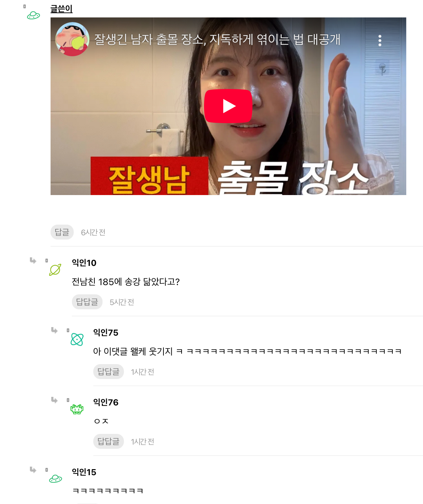This screenshot has width=423, height=504.
Task: Open the video title link 잘생긴 남자 출몰 장소
Action: 217,39
